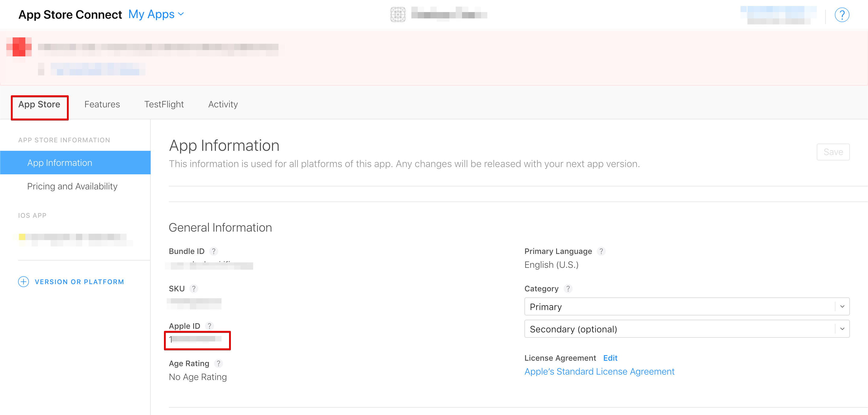
Task: Click the Save button
Action: 833,152
